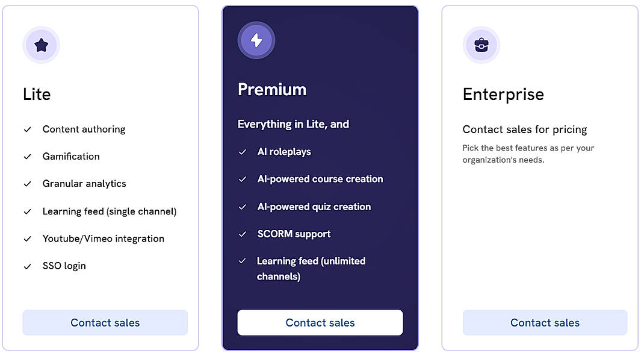The width and height of the screenshot is (644, 356).
Task: Click the checkmark beside SCORM support
Action: click(243, 234)
